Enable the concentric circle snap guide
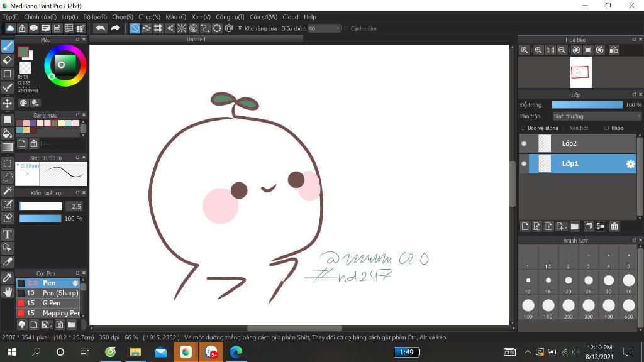644x362 pixels. [x=194, y=28]
